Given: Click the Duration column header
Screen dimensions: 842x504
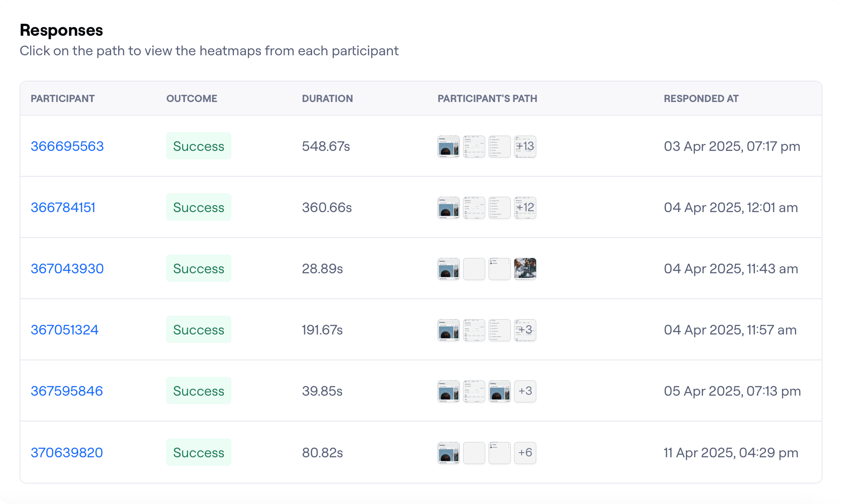Looking at the screenshot, I should click(327, 99).
